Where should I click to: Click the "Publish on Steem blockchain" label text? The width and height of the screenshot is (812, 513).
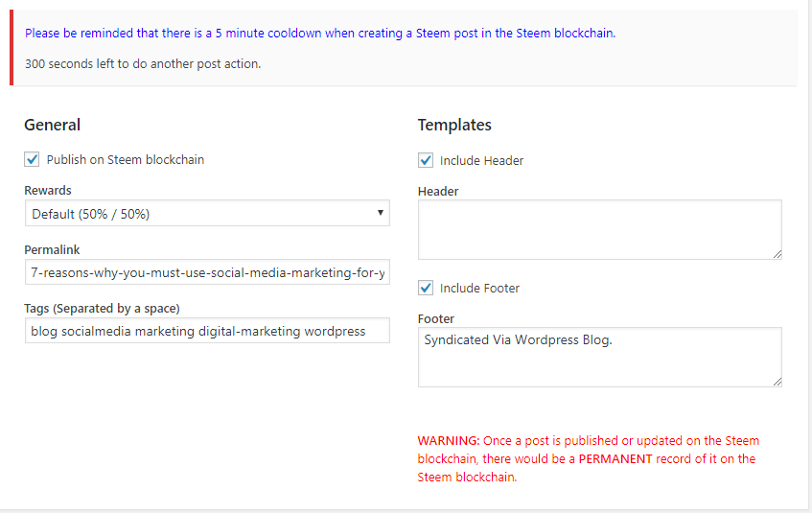(126, 160)
